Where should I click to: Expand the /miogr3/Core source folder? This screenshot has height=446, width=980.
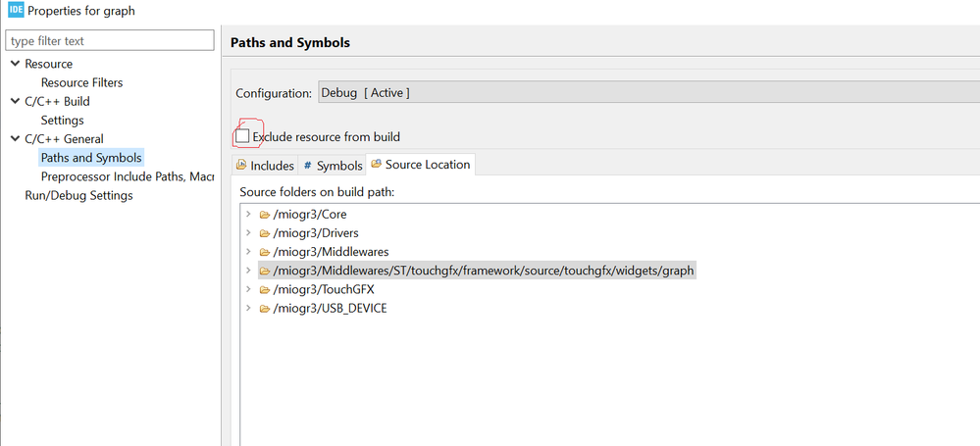pyautogui.click(x=248, y=215)
